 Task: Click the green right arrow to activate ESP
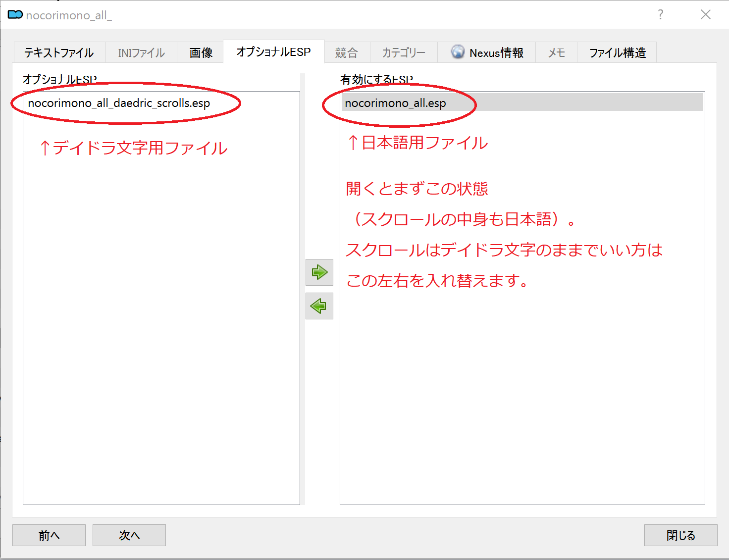point(319,272)
